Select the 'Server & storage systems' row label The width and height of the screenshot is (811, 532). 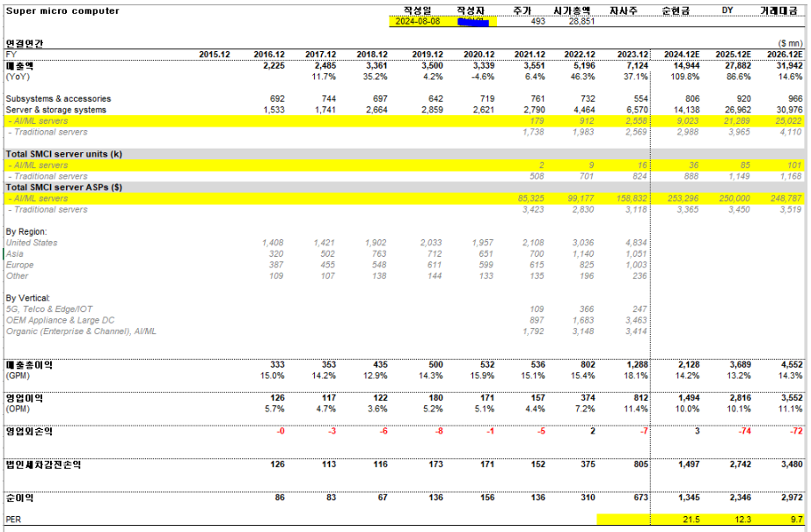[56, 110]
